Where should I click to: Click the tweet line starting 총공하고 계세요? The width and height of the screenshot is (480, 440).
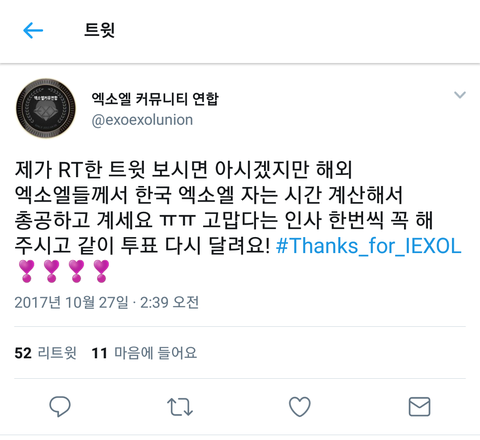tap(224, 220)
